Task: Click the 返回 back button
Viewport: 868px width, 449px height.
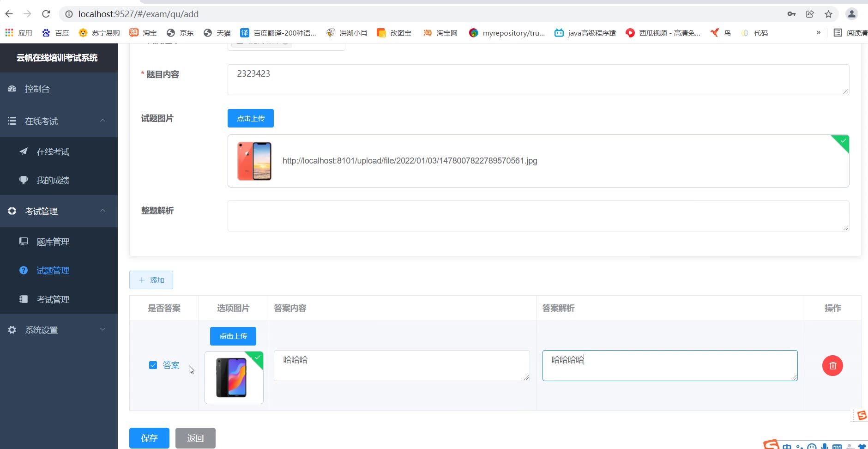Action: pos(195,438)
